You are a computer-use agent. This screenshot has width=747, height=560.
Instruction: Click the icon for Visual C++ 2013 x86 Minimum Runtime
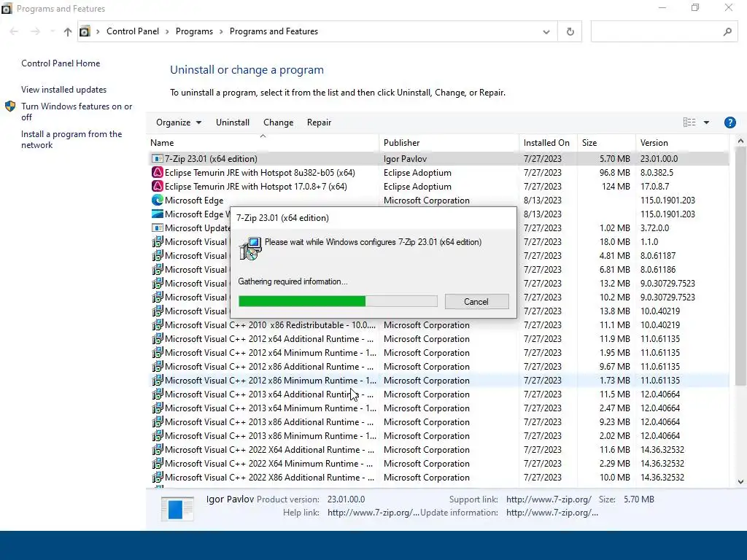pos(158,436)
